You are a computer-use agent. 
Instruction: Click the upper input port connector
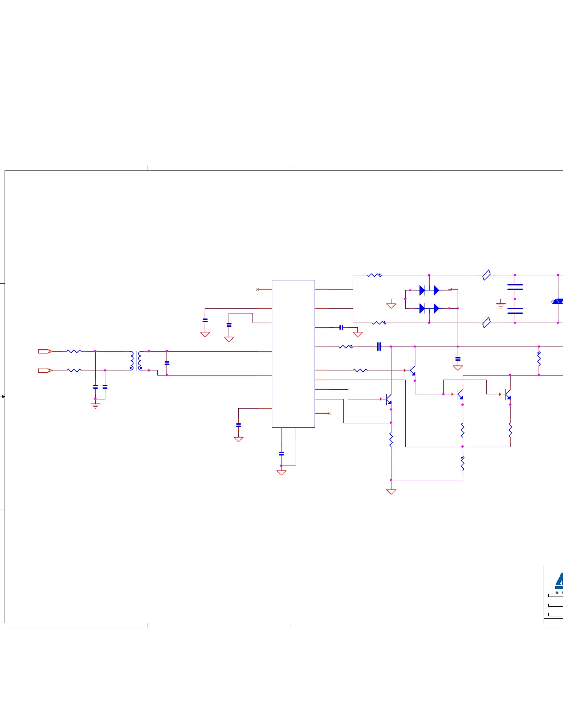tap(45, 351)
